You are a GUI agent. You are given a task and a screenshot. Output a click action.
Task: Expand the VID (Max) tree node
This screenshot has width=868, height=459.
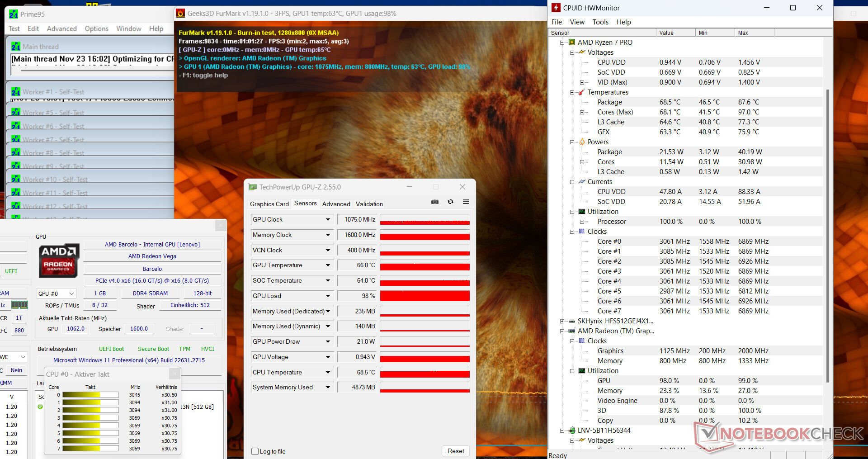point(582,82)
